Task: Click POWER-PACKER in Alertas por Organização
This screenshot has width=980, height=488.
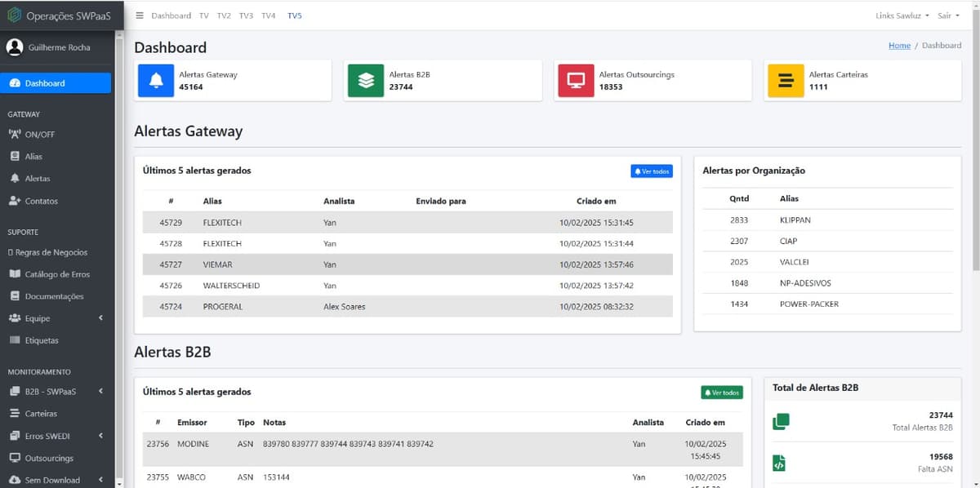Action: (x=809, y=304)
